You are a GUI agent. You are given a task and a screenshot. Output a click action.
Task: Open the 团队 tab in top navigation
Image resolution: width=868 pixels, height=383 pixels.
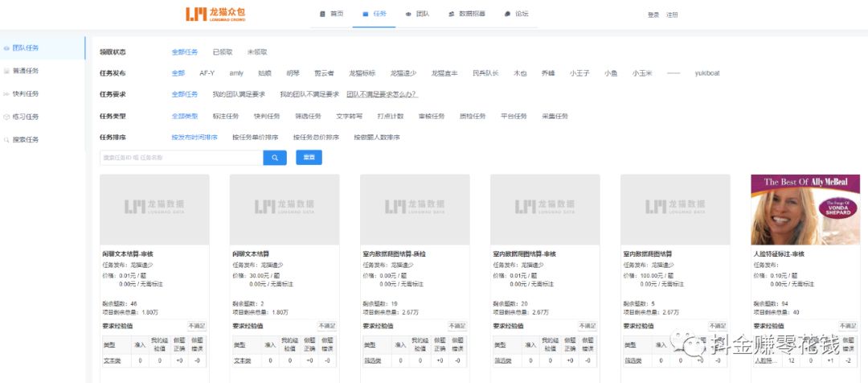click(417, 14)
